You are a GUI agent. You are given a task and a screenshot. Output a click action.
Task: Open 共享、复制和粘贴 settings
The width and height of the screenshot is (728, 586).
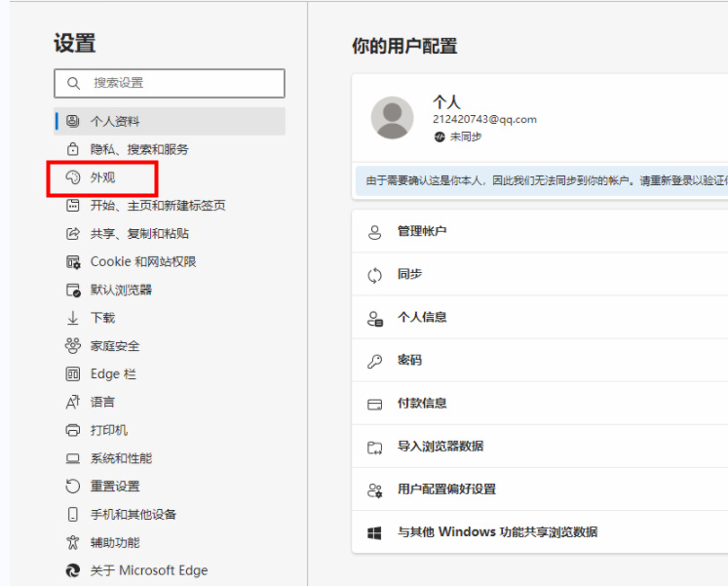[170, 234]
